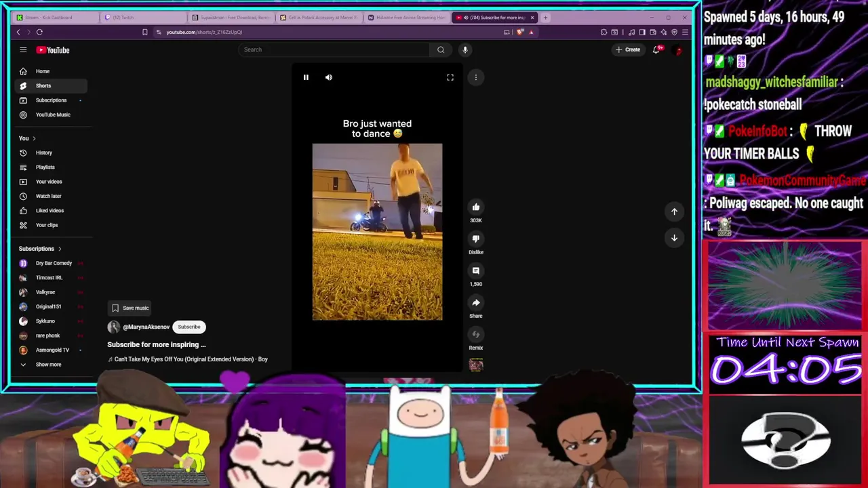Play the video thumbnail of the dancing man
Image resolution: width=868 pixels, height=488 pixels.
point(377,232)
